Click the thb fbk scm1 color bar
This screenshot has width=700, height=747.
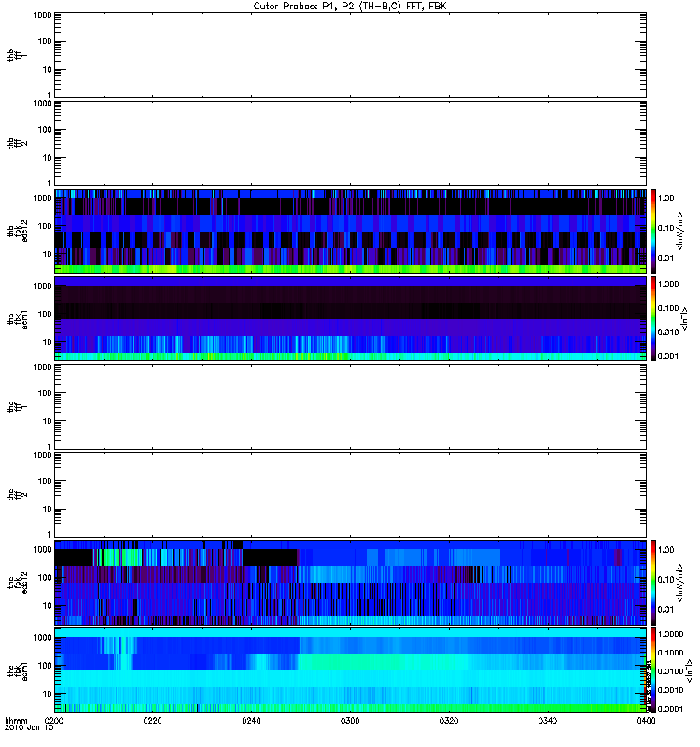click(653, 318)
